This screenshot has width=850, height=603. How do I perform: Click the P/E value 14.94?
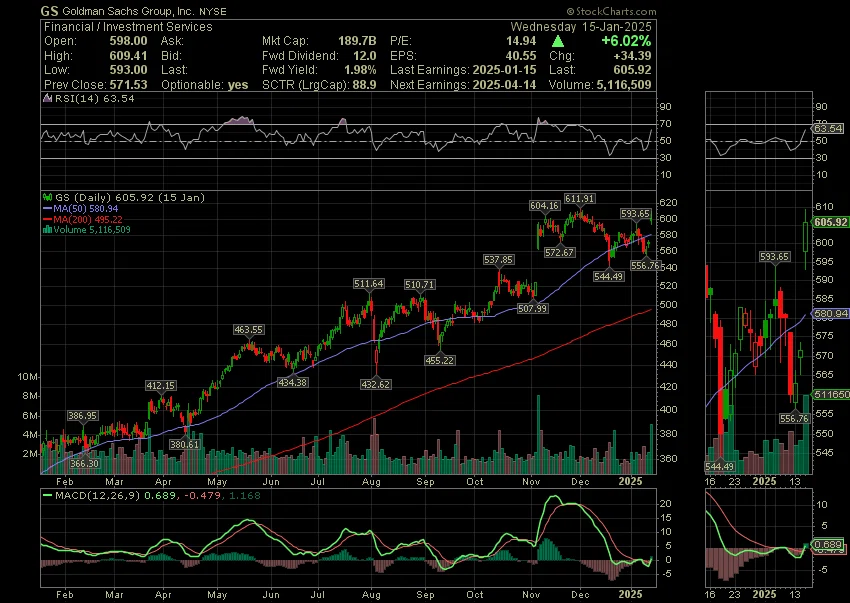tap(519, 41)
